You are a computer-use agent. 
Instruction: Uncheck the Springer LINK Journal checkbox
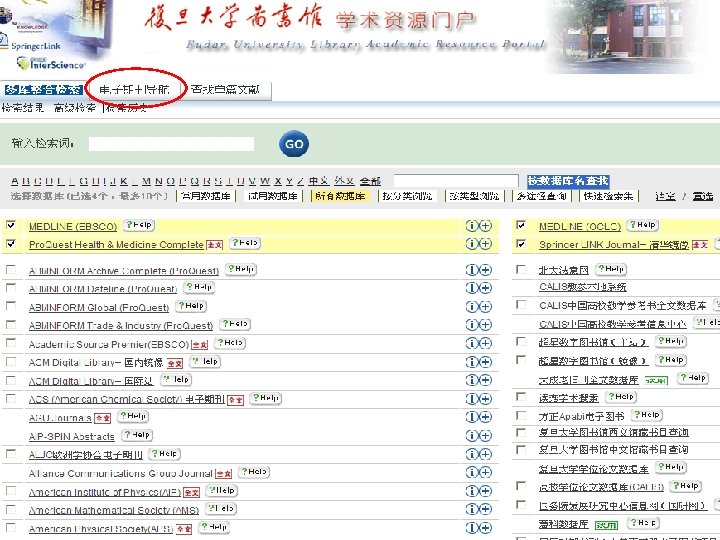(521, 244)
